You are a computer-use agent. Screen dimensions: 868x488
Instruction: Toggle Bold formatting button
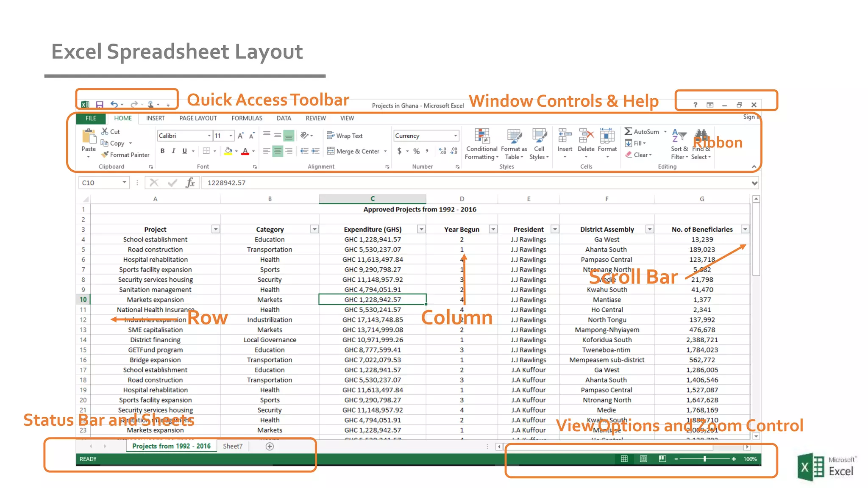162,151
